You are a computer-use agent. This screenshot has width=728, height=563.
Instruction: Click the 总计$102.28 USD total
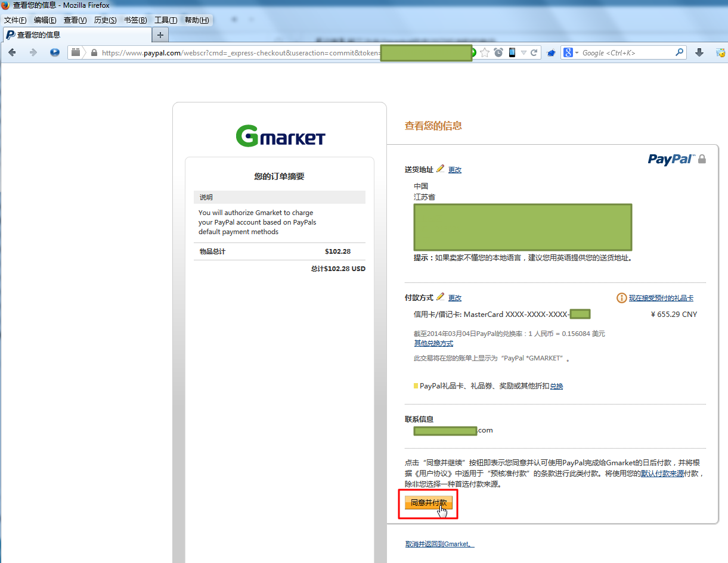338,269
